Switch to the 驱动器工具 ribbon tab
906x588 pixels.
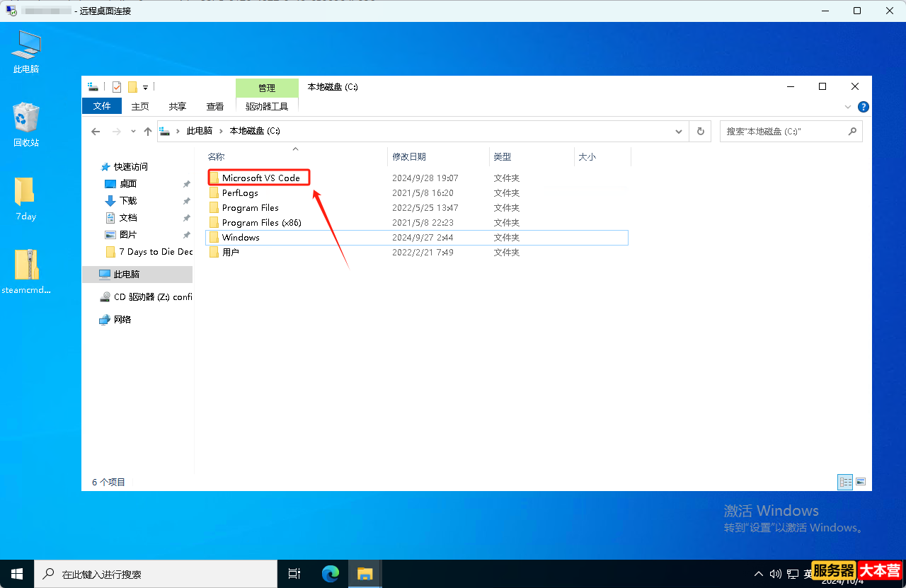[267, 106]
